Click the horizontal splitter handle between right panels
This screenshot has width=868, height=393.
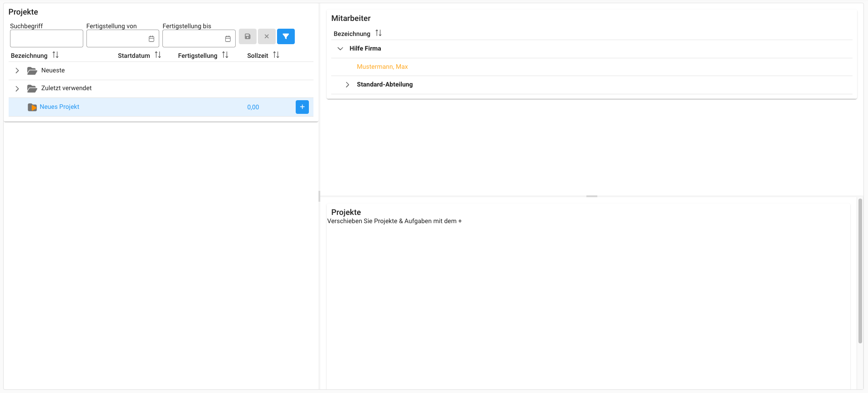(x=591, y=196)
